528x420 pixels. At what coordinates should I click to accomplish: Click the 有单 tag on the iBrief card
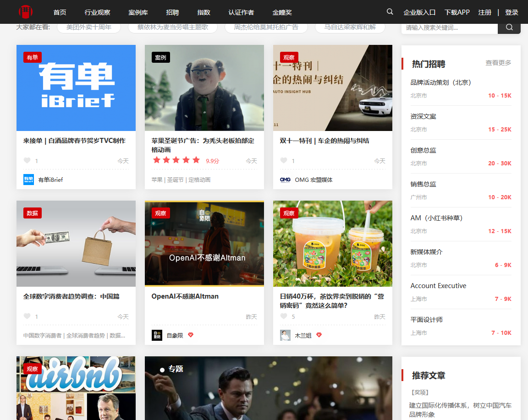[33, 57]
